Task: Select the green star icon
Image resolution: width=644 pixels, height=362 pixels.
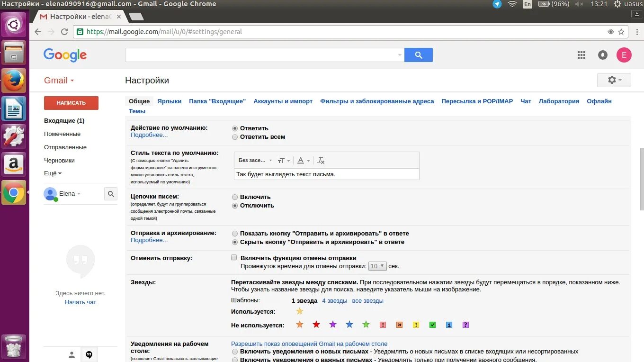Action: tap(366, 325)
